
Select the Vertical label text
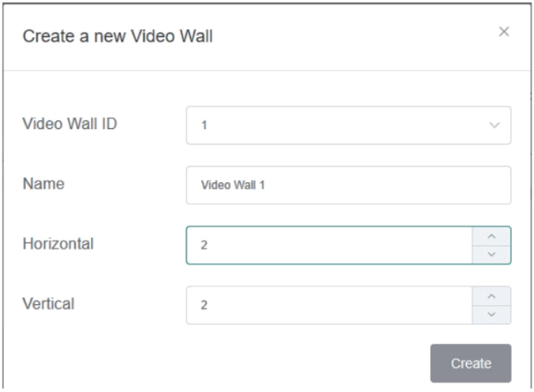48,303
